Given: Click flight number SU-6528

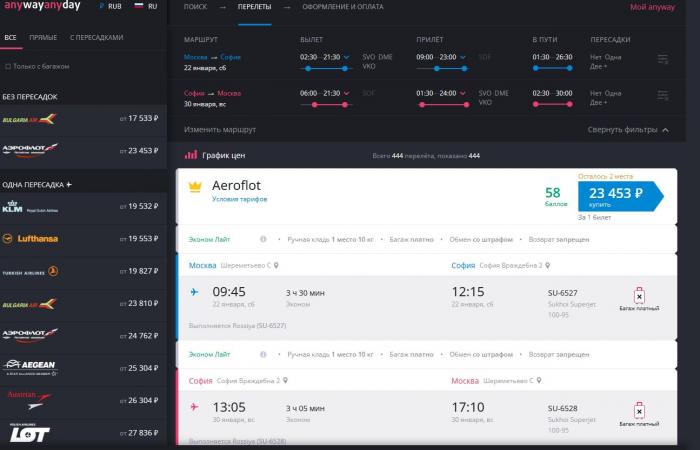Looking at the screenshot, I should point(562,408).
